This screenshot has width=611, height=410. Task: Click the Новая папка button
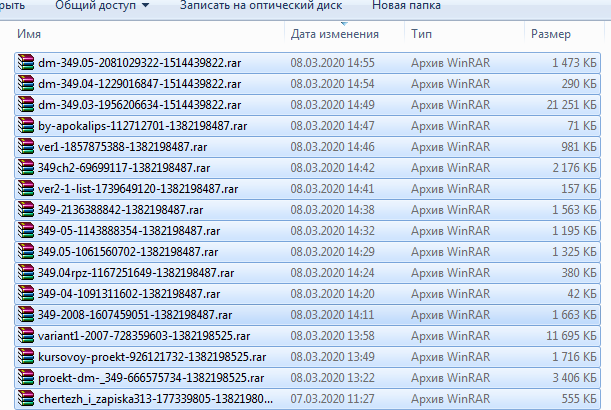(406, 5)
